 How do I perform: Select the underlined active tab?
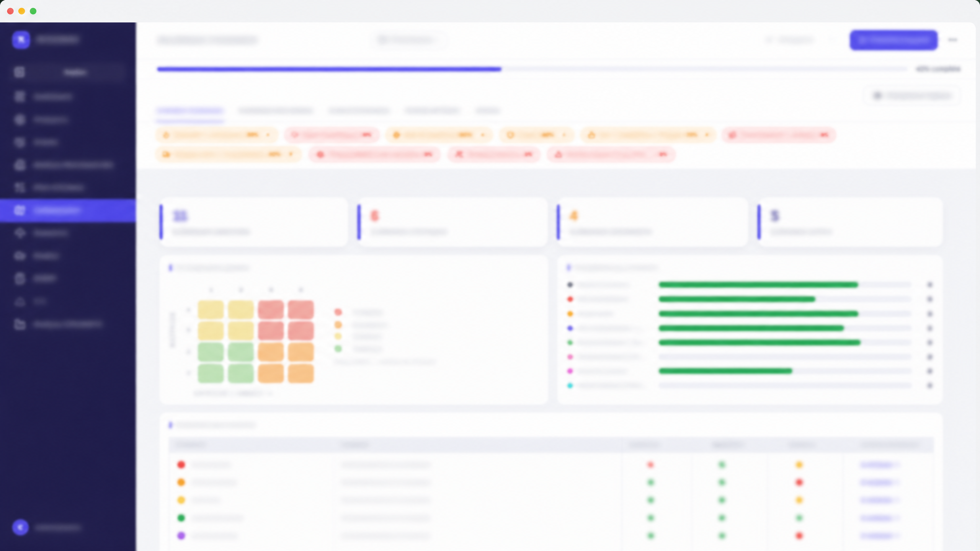[x=190, y=111]
